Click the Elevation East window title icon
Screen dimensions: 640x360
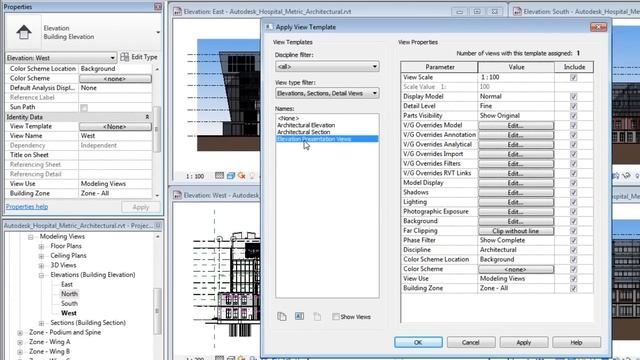(x=177, y=11)
